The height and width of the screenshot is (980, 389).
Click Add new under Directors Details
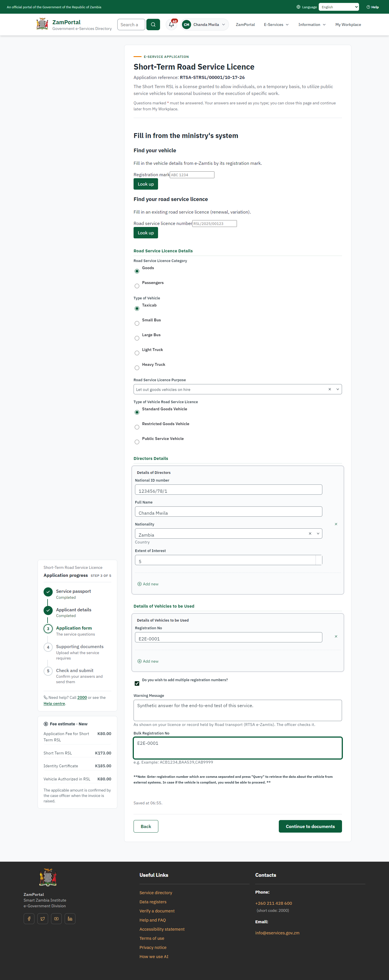pyautogui.click(x=148, y=584)
